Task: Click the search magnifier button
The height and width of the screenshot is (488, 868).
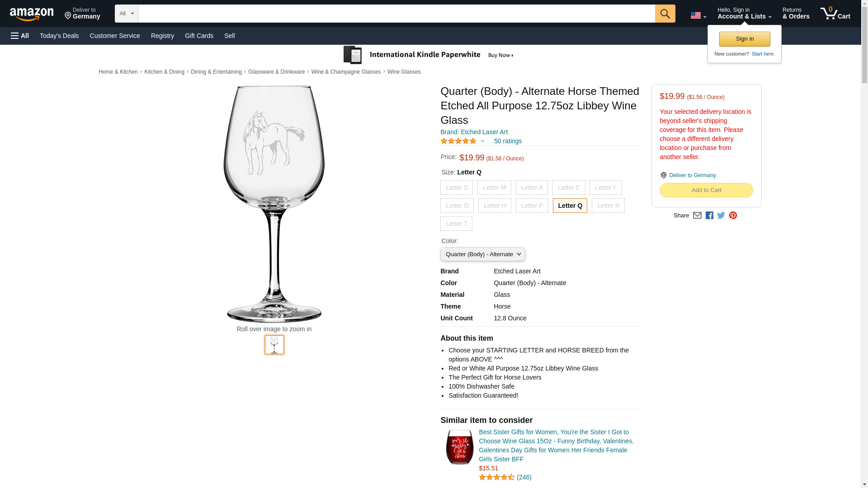Action: coord(665,14)
